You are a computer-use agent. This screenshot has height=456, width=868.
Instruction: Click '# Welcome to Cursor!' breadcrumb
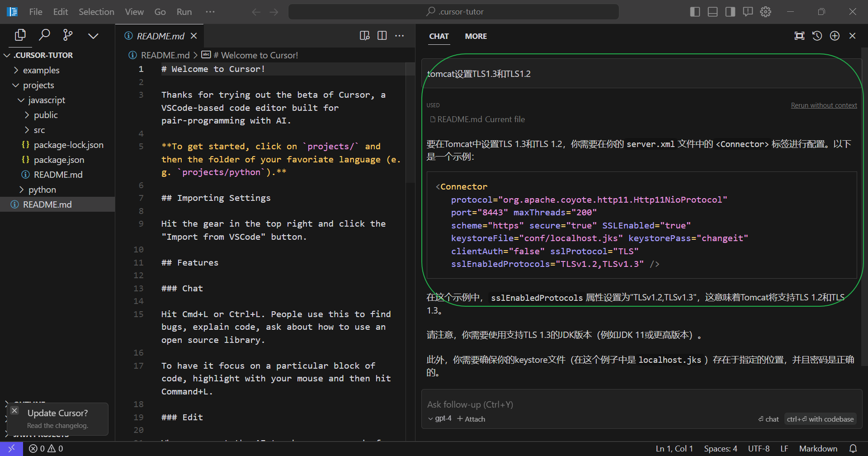[x=255, y=55]
